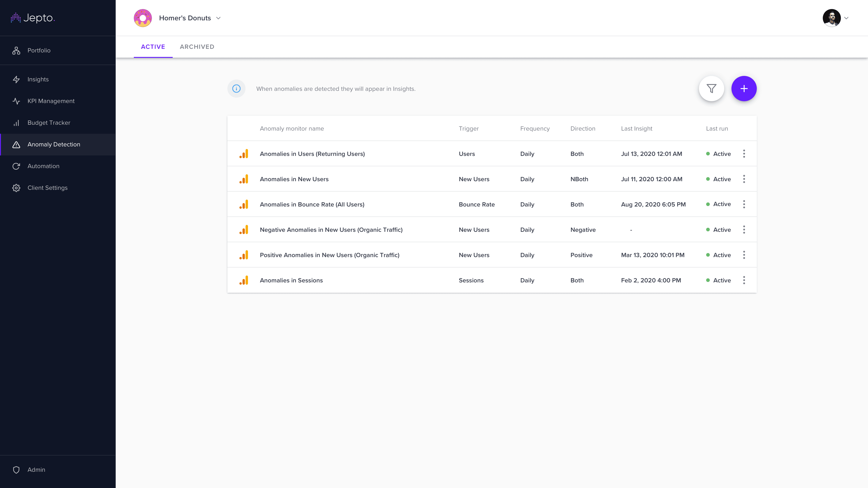The height and width of the screenshot is (488, 868).
Task: Open KPI Management page
Action: click(58, 101)
